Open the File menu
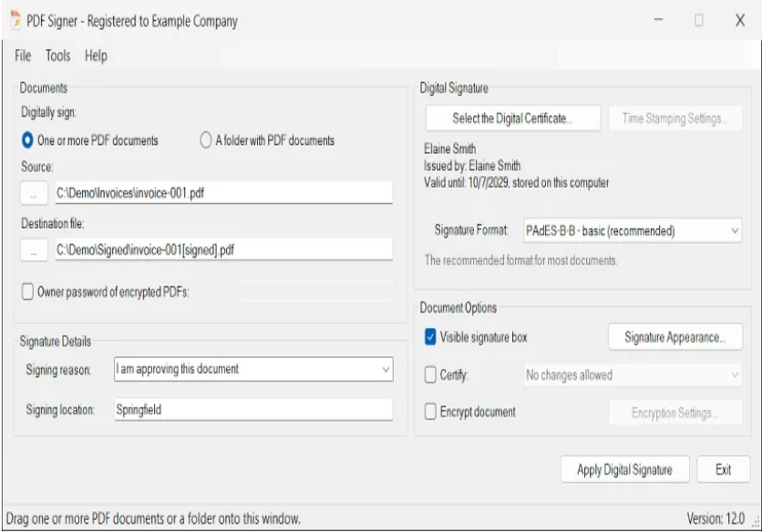Screen dimensions: 762x532 (x=23, y=56)
